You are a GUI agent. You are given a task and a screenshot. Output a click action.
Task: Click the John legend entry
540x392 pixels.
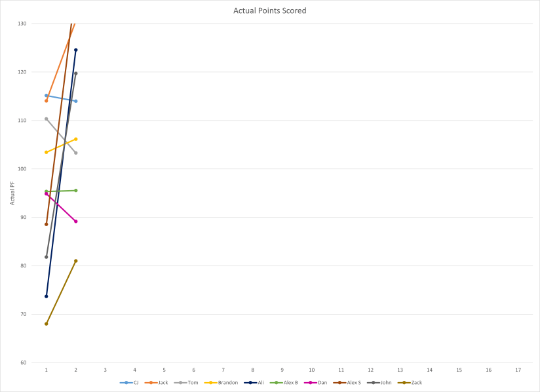tap(380, 382)
